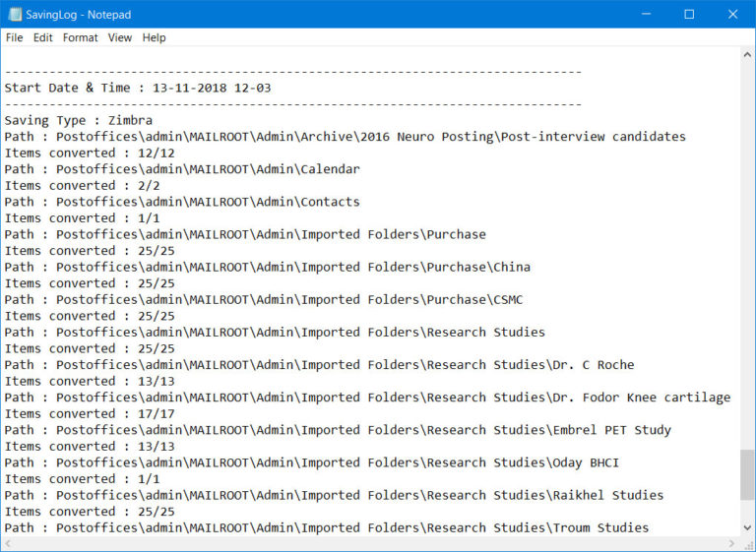The image size is (756, 552).
Task: Open the Help menu
Action: coord(154,37)
